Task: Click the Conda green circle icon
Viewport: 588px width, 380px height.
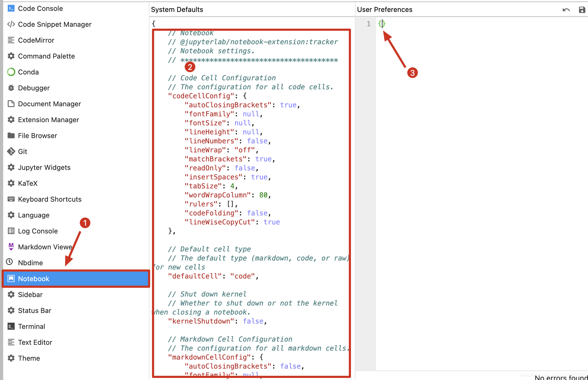Action: 11,72
